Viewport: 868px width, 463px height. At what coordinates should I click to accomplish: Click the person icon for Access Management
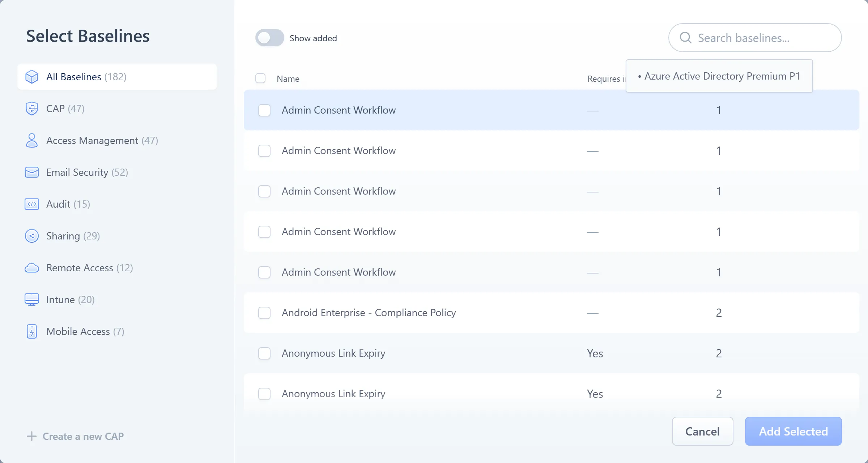tap(32, 140)
